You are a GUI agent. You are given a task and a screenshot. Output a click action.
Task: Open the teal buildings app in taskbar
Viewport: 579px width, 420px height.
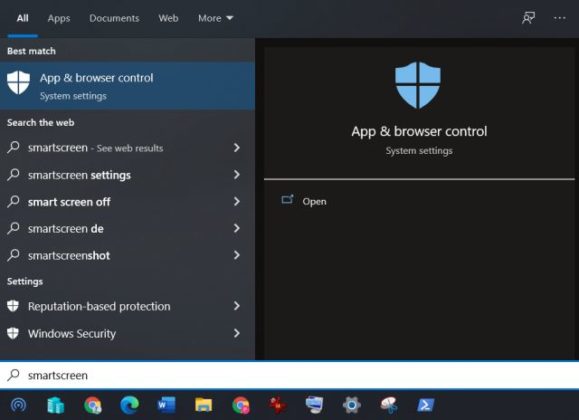(56, 405)
